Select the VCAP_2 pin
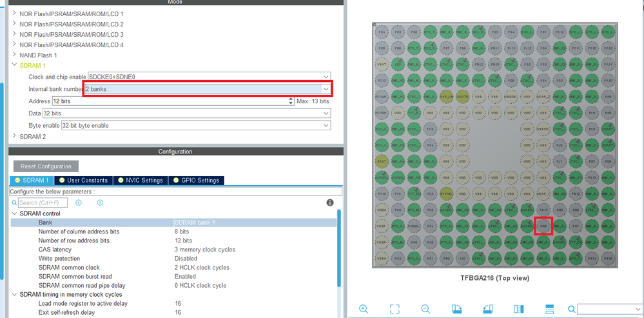 (543, 96)
